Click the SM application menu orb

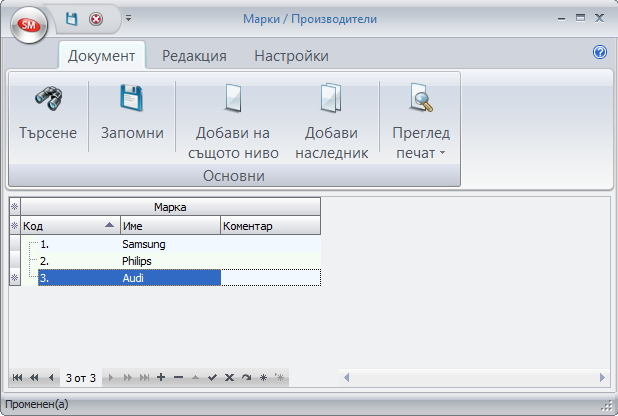29,25
